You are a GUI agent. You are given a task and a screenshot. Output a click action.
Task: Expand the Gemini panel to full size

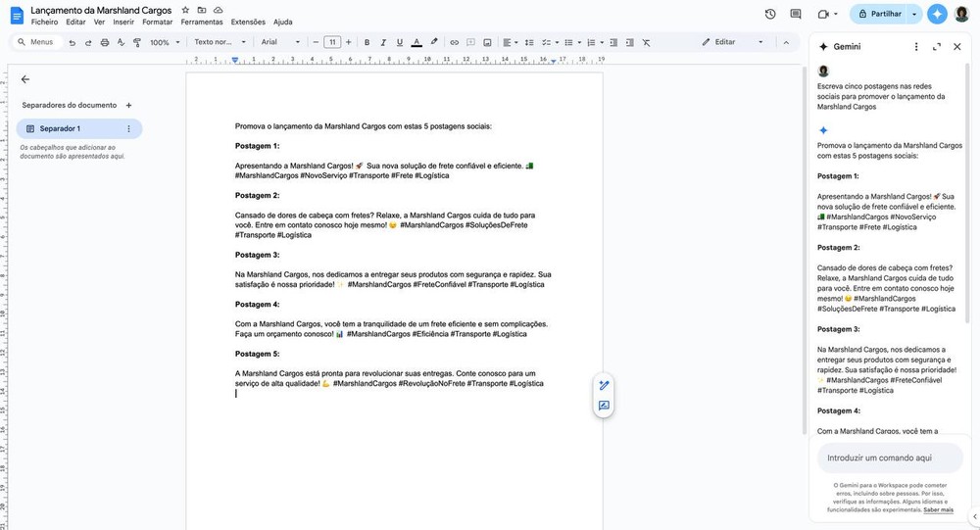click(x=936, y=47)
